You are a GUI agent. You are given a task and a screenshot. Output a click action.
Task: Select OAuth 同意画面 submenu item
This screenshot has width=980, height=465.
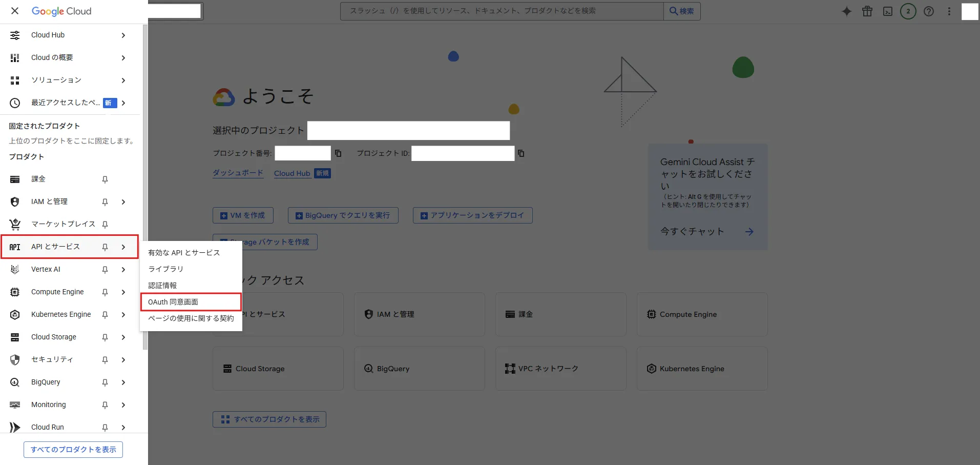click(191, 302)
